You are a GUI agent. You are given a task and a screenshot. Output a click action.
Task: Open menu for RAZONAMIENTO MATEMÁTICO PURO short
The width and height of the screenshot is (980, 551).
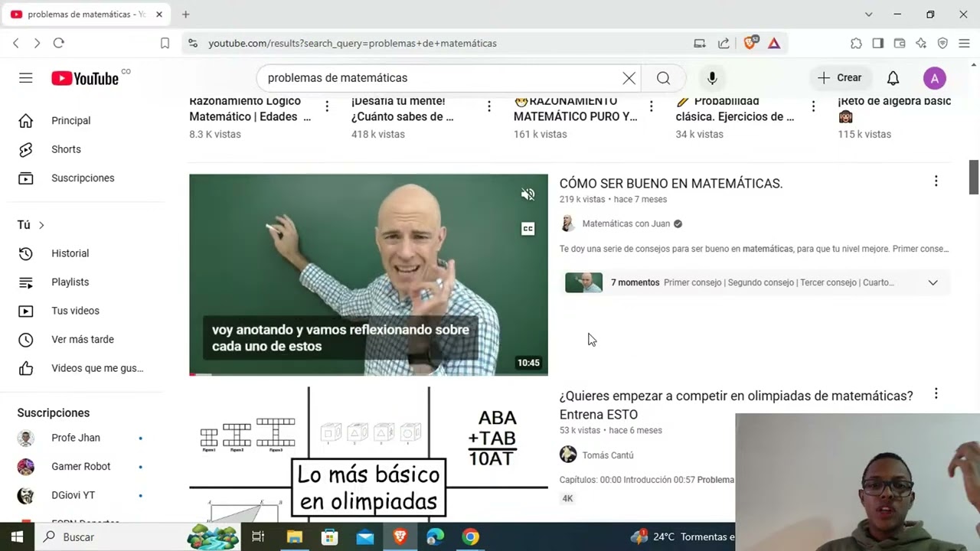[652, 106]
